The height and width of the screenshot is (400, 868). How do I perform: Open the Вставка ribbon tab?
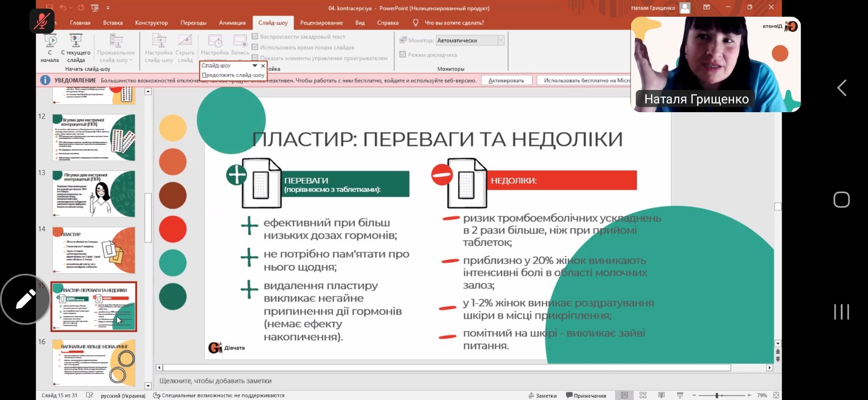[x=113, y=23]
